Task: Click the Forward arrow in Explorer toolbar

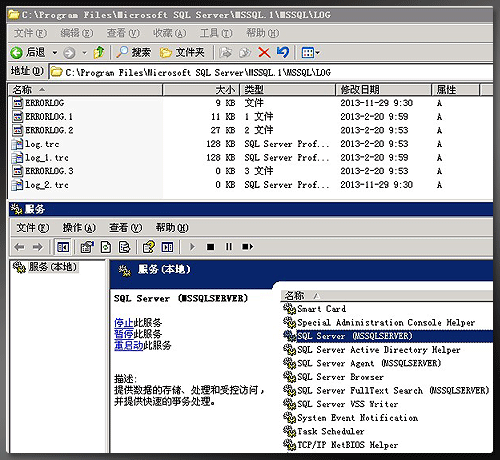Action: click(x=69, y=53)
